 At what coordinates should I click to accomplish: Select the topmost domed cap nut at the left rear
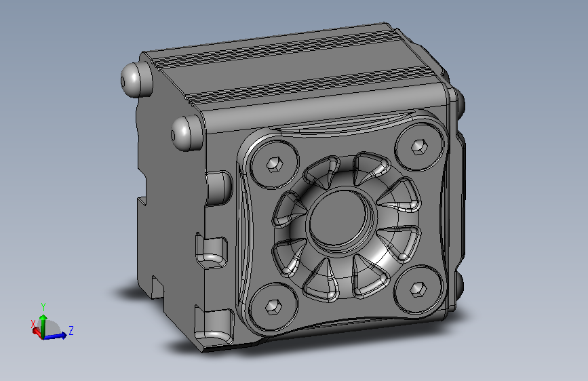click(136, 79)
